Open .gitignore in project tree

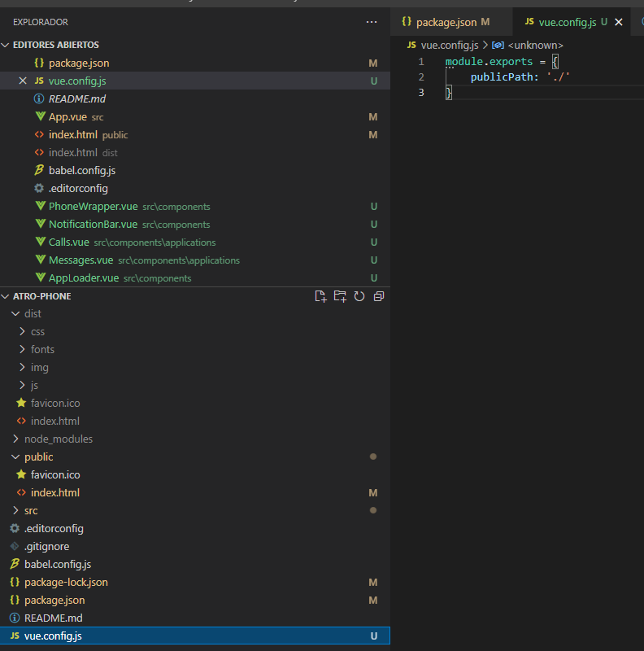point(195,546)
